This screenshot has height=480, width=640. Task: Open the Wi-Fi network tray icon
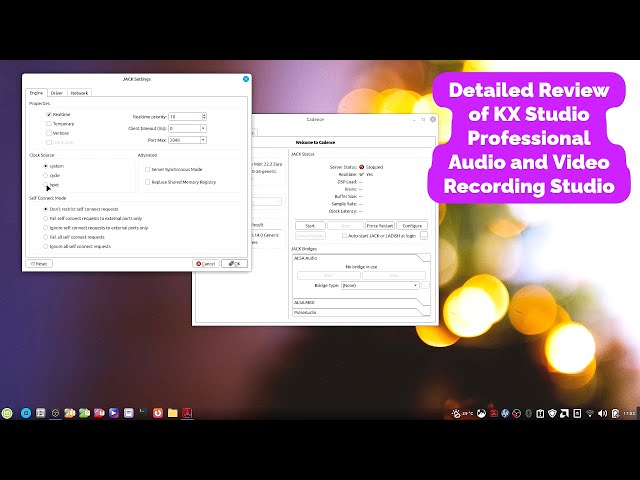coord(589,413)
